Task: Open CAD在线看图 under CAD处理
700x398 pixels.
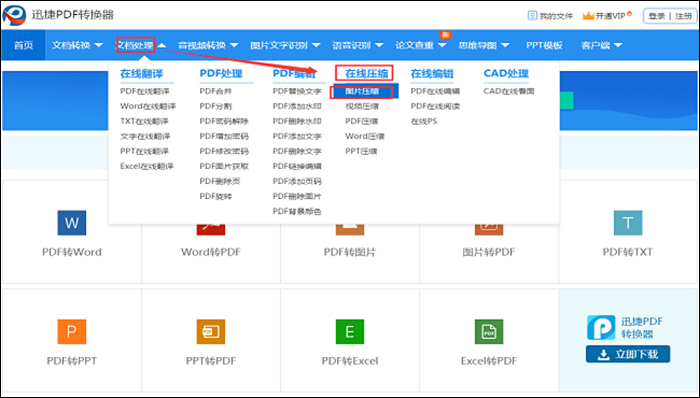Action: click(x=509, y=91)
